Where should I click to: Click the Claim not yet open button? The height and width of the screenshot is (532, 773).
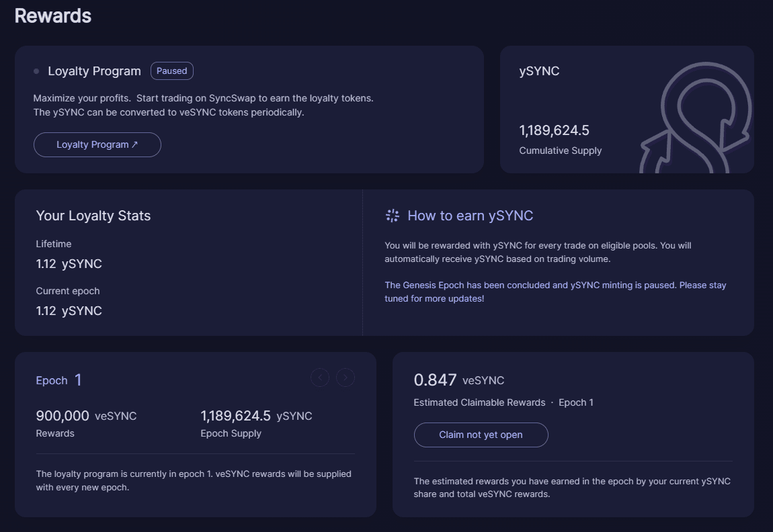[481, 435]
